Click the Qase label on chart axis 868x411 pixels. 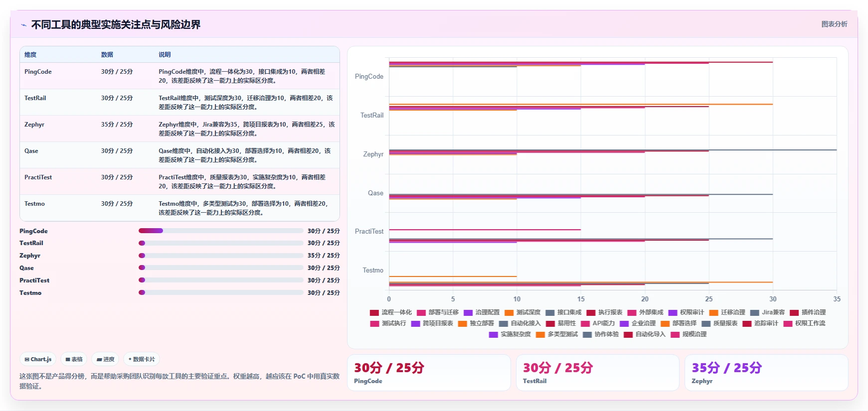(x=375, y=193)
